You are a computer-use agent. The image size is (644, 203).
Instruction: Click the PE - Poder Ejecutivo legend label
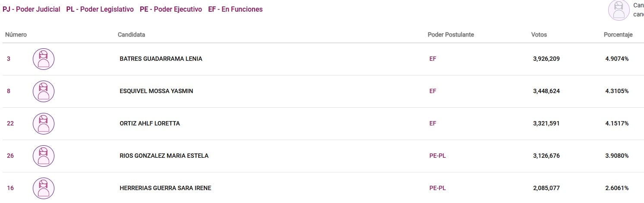pos(171,9)
